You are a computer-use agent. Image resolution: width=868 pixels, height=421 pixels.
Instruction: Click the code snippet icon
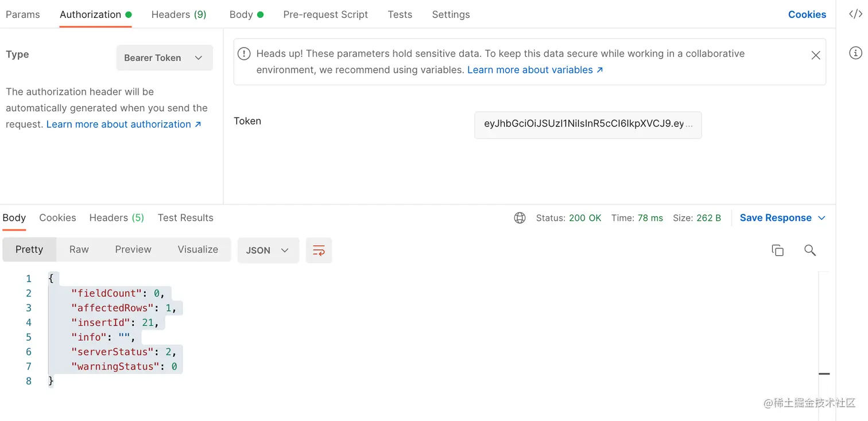tap(855, 14)
